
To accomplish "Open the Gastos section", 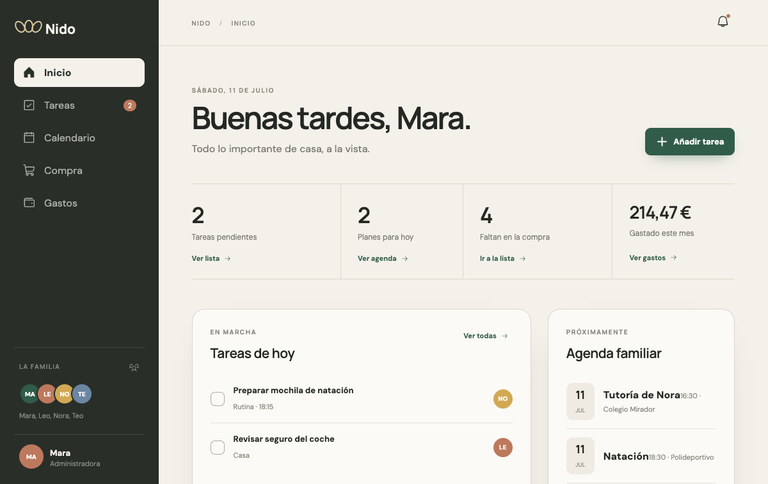I will coord(79,203).
